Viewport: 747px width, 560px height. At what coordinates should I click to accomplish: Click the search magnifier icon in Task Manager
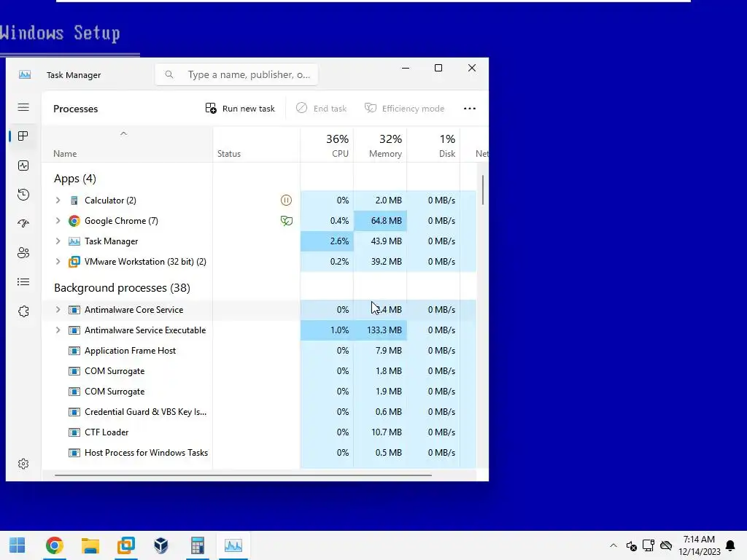point(169,75)
